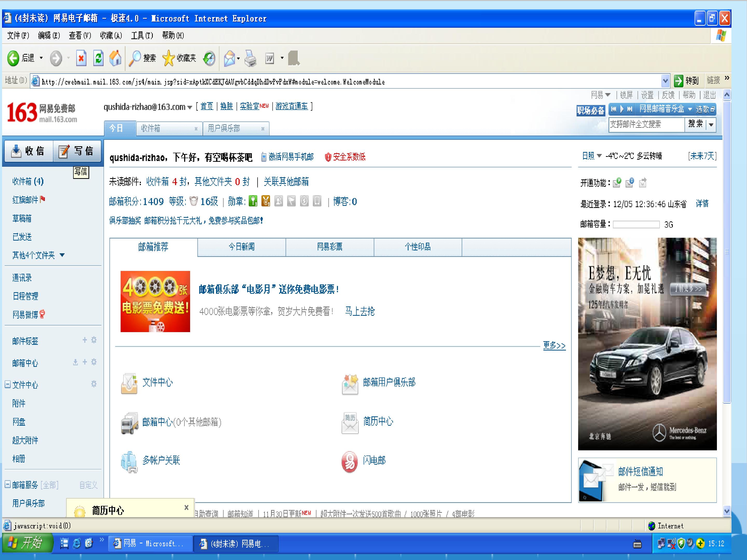This screenshot has width=747, height=560.
Task: Open the 工具(T) menu
Action: coord(142,36)
